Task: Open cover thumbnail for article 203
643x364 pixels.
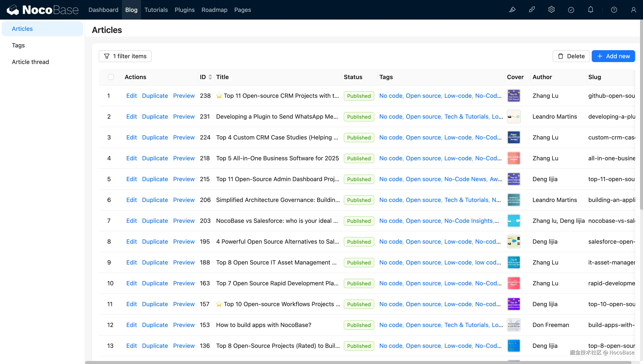Action: 514,221
